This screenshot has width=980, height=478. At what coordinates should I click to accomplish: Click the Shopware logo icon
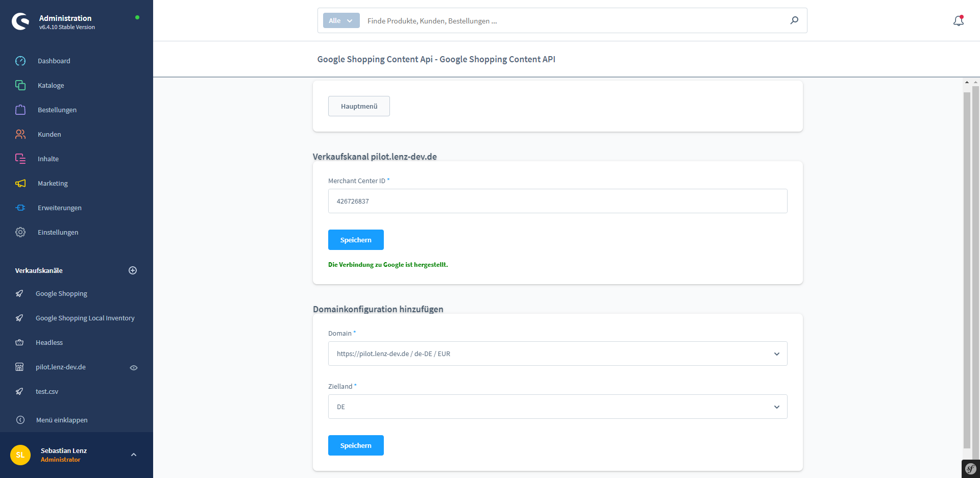click(20, 21)
